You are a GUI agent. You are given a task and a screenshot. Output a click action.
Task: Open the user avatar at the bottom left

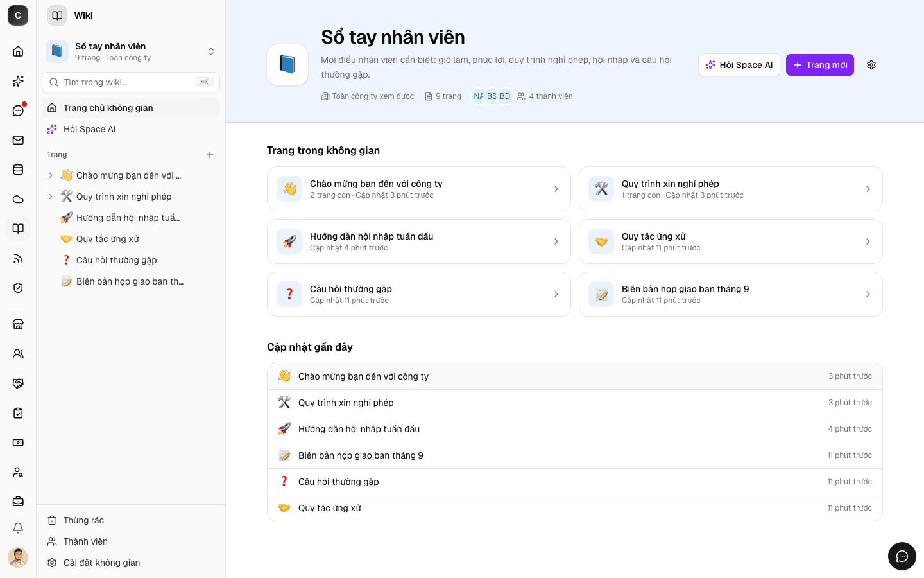tap(18, 557)
